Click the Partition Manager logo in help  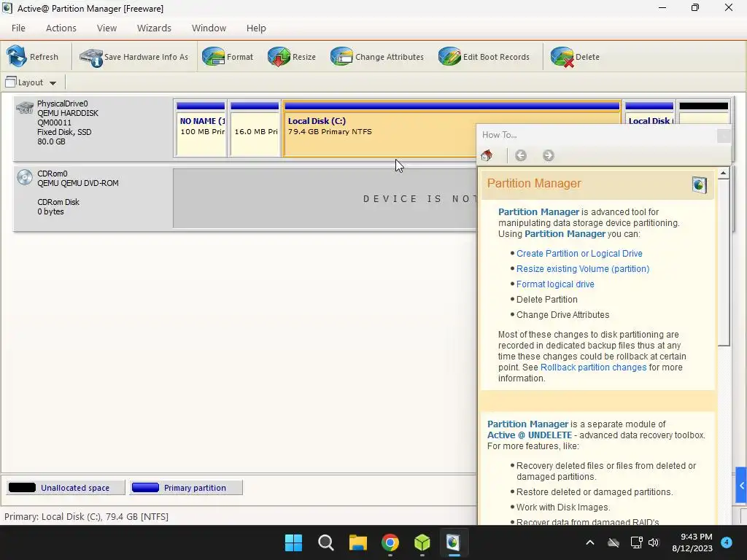[x=699, y=184]
